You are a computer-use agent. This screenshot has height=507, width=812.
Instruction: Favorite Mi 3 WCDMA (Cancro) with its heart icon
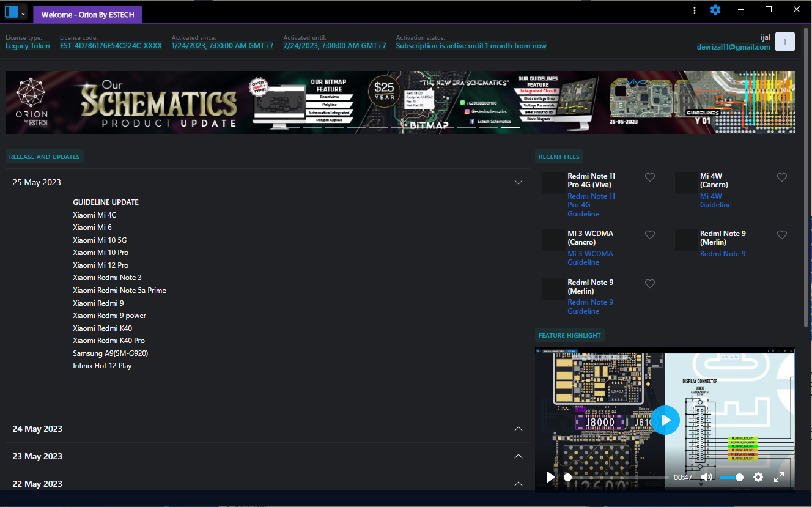click(x=650, y=235)
